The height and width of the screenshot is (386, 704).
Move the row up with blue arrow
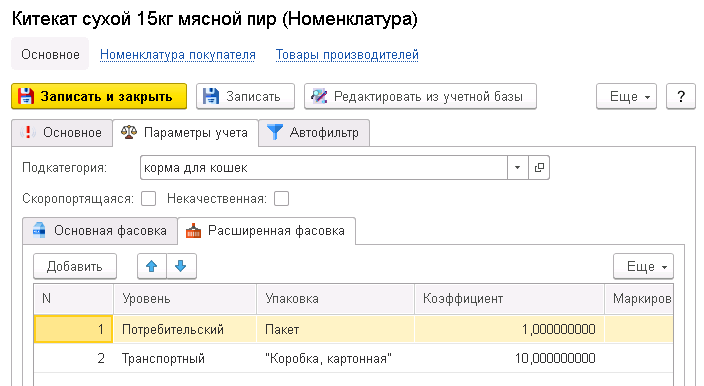(x=152, y=266)
